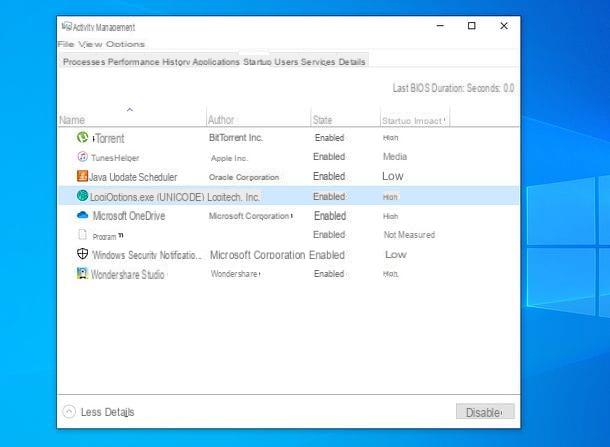Click OneDrive's Microsoft Corporation author cell
610x447 pixels.
point(251,216)
